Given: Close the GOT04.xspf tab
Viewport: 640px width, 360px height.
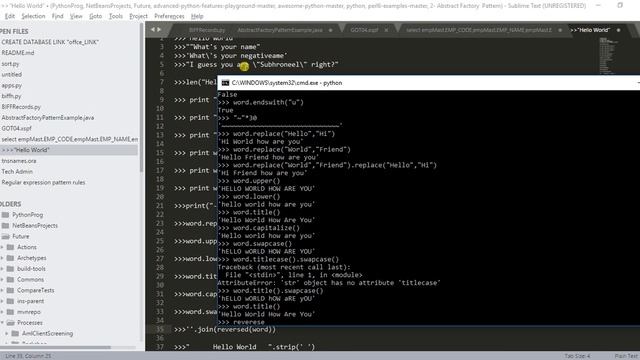Looking at the screenshot, I should [387, 30].
